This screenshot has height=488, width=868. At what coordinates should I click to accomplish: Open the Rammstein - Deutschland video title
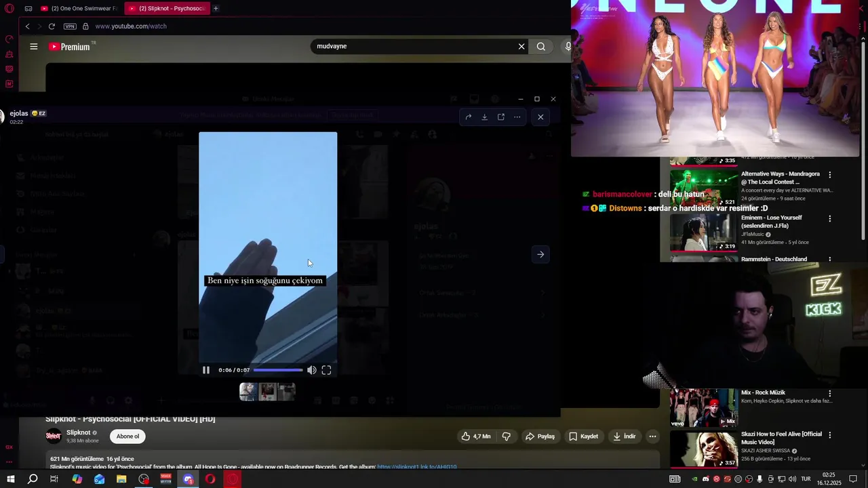pyautogui.click(x=774, y=259)
